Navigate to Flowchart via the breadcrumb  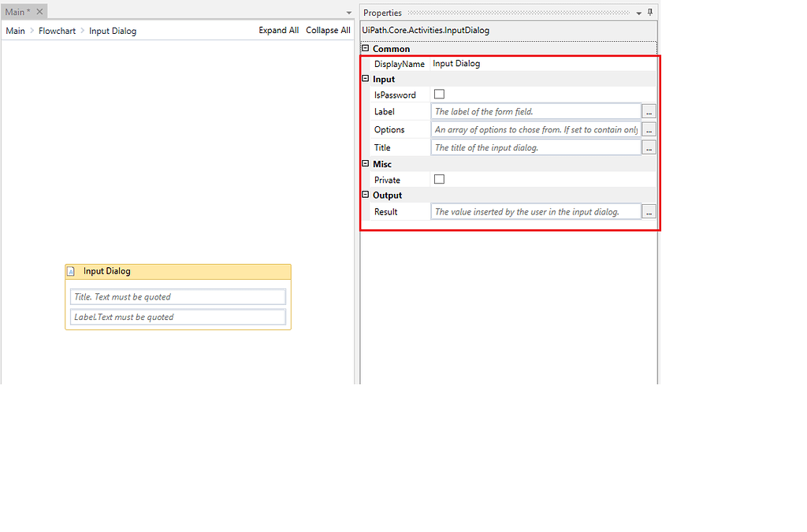[x=57, y=31]
